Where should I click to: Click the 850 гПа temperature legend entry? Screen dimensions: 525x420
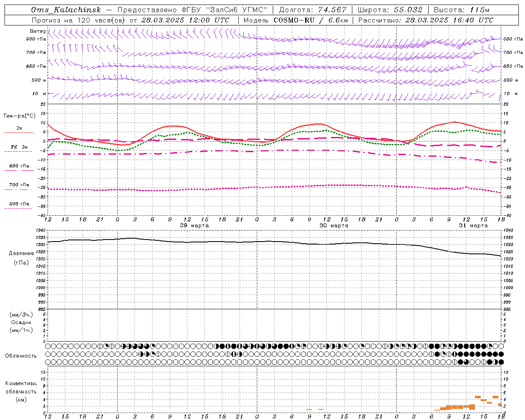point(19,166)
